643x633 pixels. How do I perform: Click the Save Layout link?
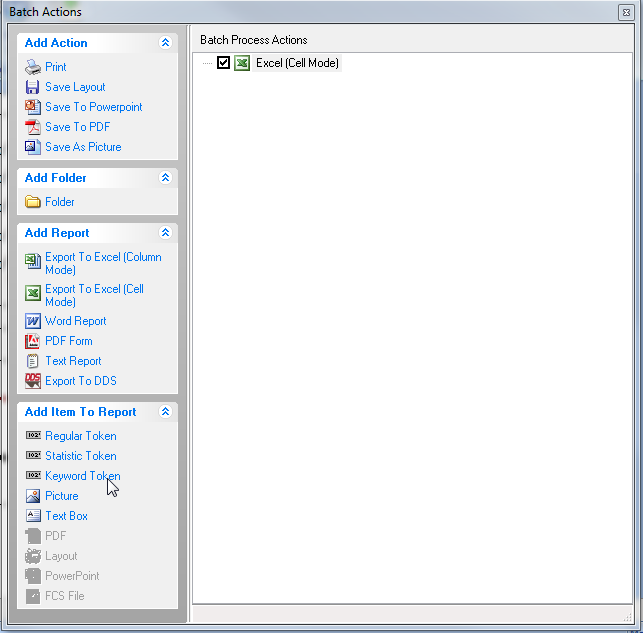pos(75,87)
